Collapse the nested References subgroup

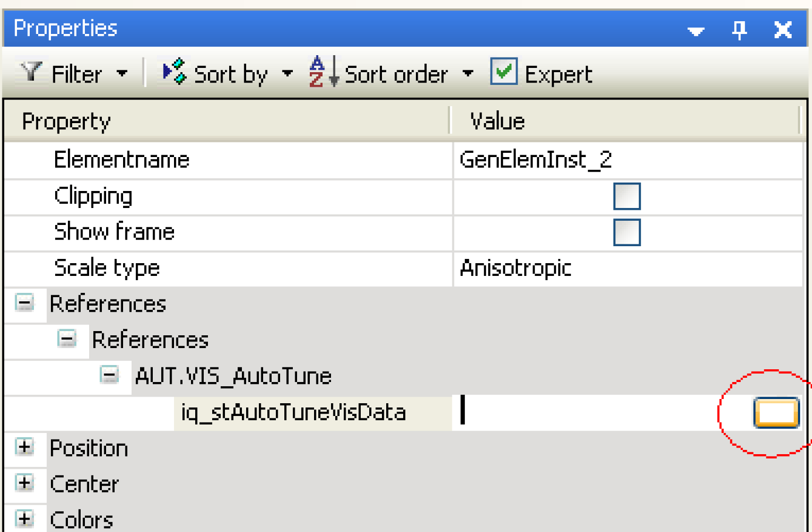66,339
